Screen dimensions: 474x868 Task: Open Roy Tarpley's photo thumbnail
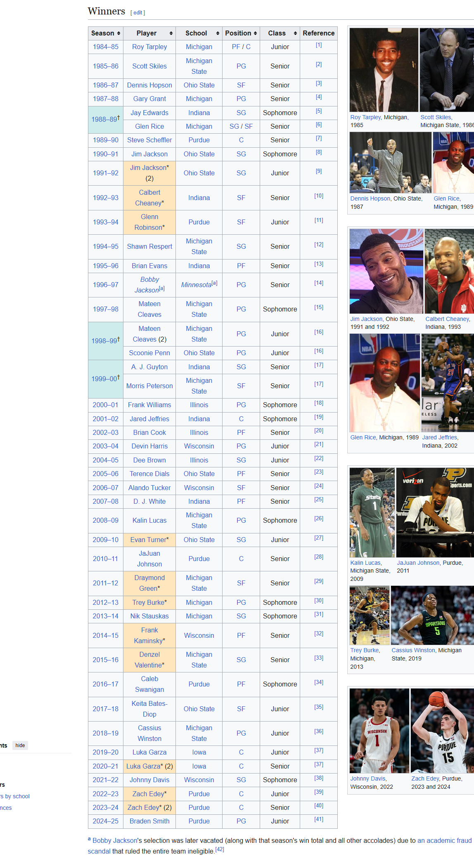tap(384, 70)
